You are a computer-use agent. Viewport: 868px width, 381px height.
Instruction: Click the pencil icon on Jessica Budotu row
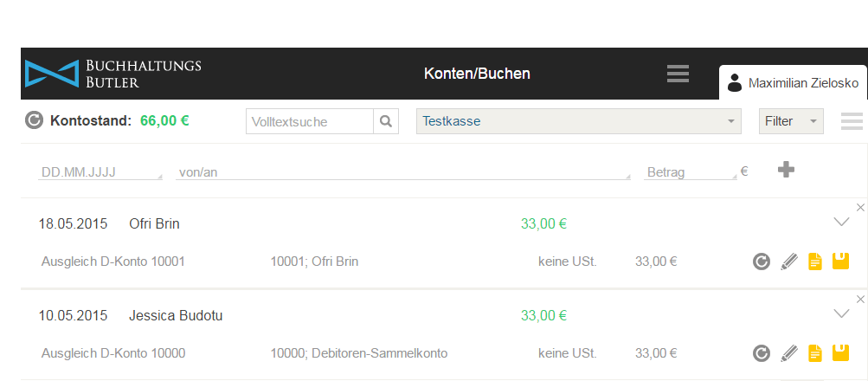pos(789,352)
